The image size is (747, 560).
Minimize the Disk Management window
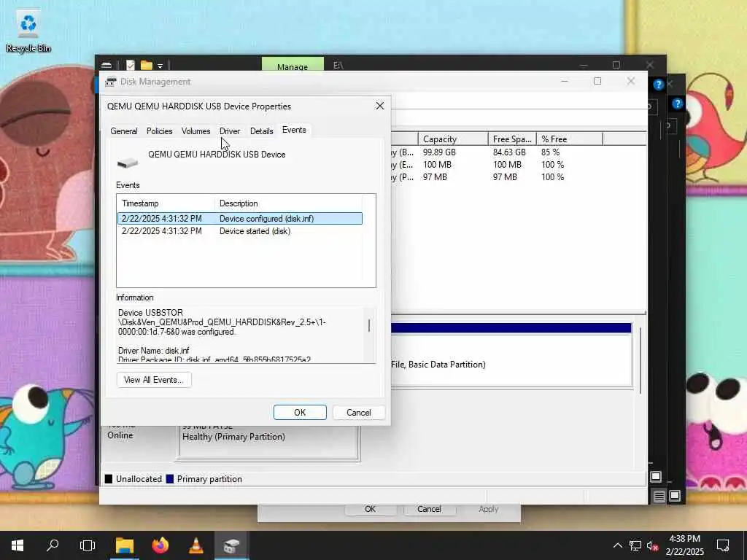(565, 82)
